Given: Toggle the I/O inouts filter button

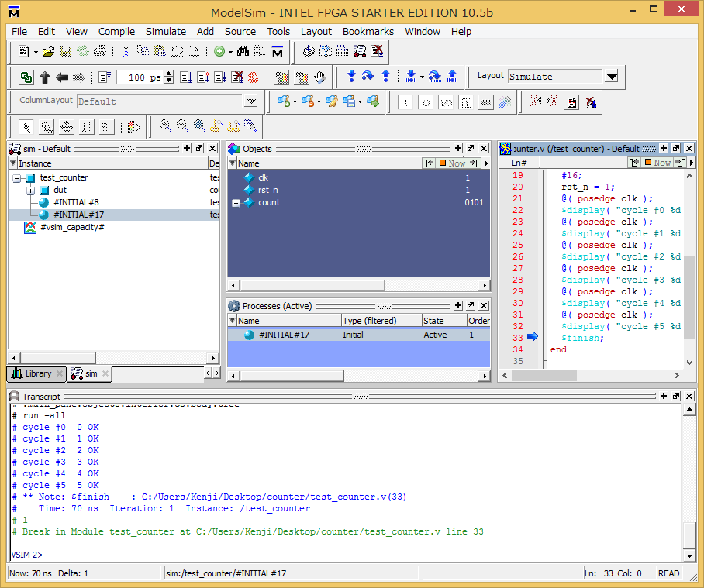Looking at the screenshot, I should (446, 103).
